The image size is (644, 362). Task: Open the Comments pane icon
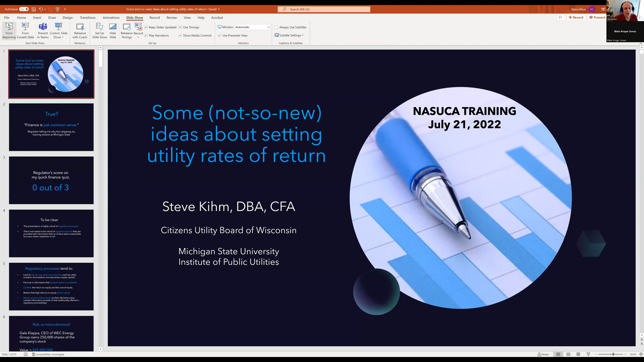click(560, 17)
